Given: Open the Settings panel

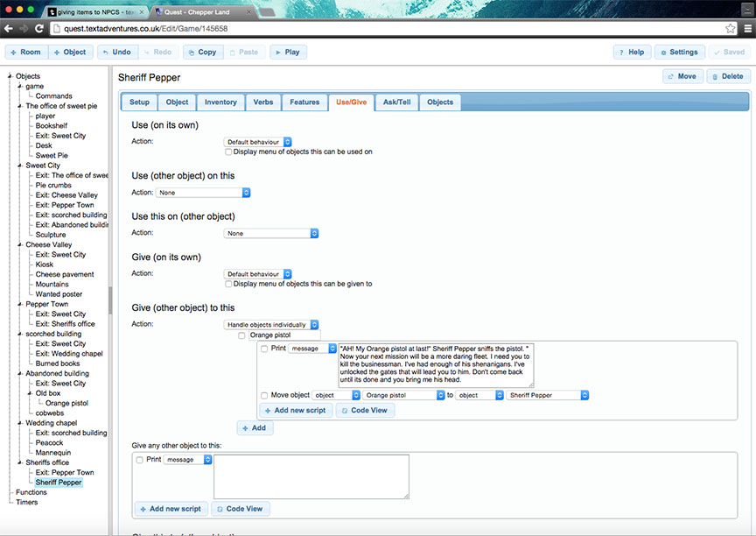Looking at the screenshot, I should 679,52.
